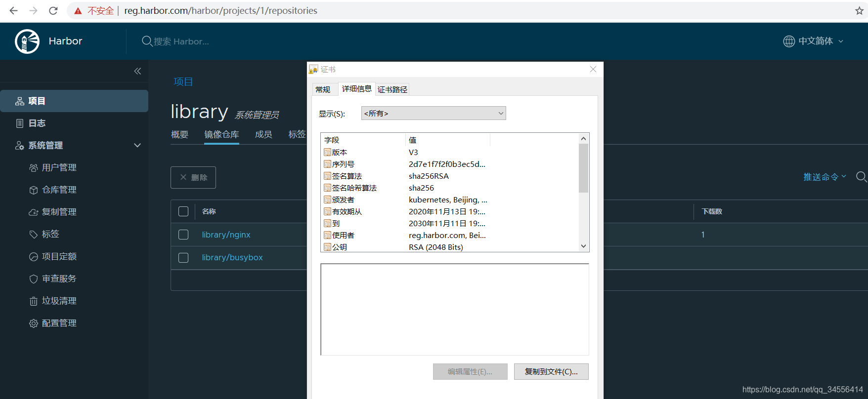The width and height of the screenshot is (868, 399).
Task: Click the 编辑属性(E)... button
Action: pos(470,372)
